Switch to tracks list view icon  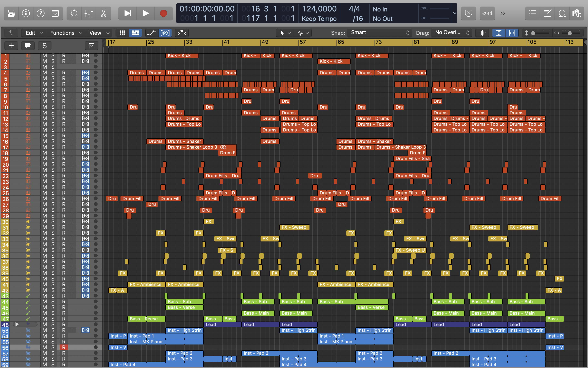coord(135,33)
